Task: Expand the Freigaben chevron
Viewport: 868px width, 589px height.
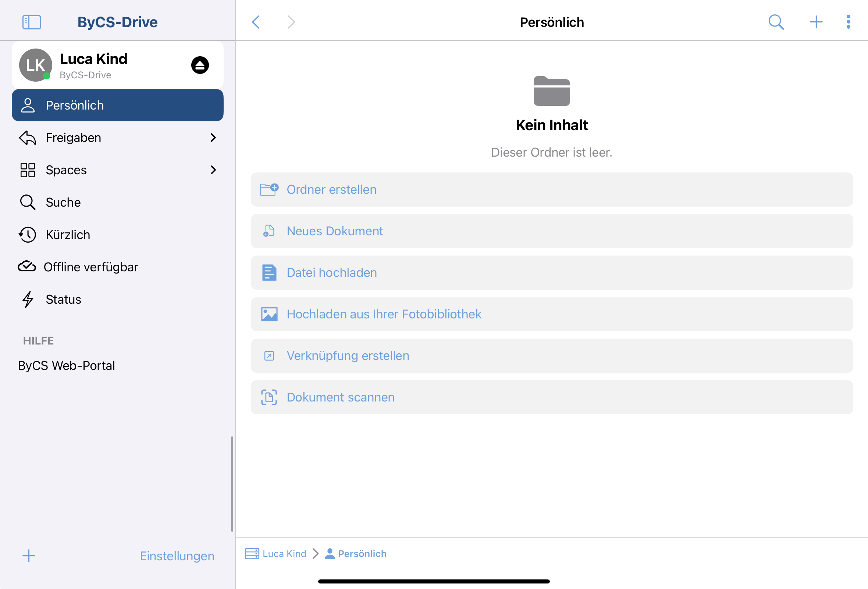Action: pyautogui.click(x=213, y=138)
